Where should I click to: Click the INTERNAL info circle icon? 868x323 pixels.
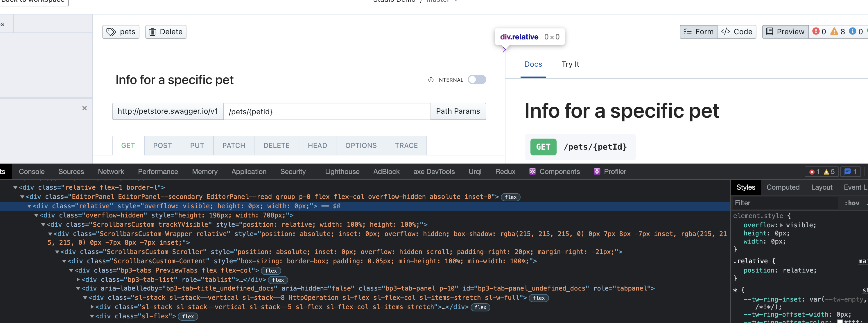pyautogui.click(x=431, y=80)
